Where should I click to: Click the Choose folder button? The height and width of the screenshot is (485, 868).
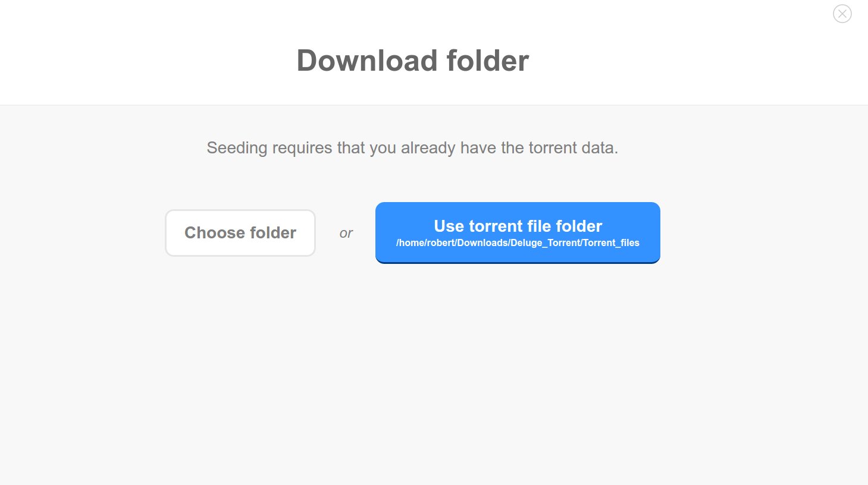pos(240,233)
